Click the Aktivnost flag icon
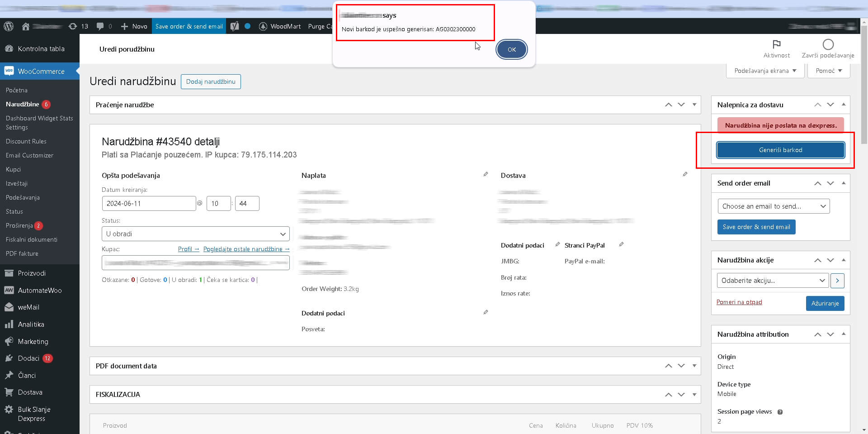The height and width of the screenshot is (434, 868). pos(776,44)
